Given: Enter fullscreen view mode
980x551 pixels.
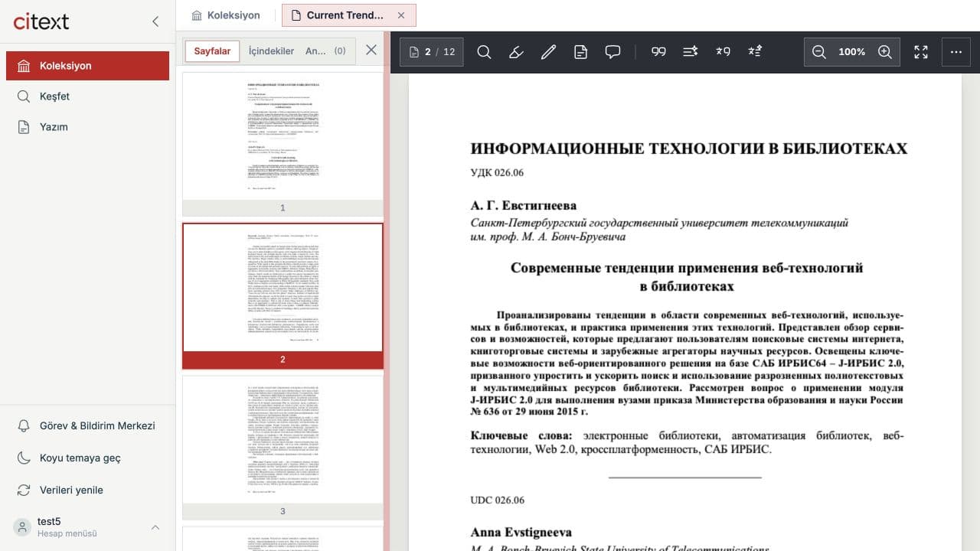Looking at the screenshot, I should tap(921, 52).
